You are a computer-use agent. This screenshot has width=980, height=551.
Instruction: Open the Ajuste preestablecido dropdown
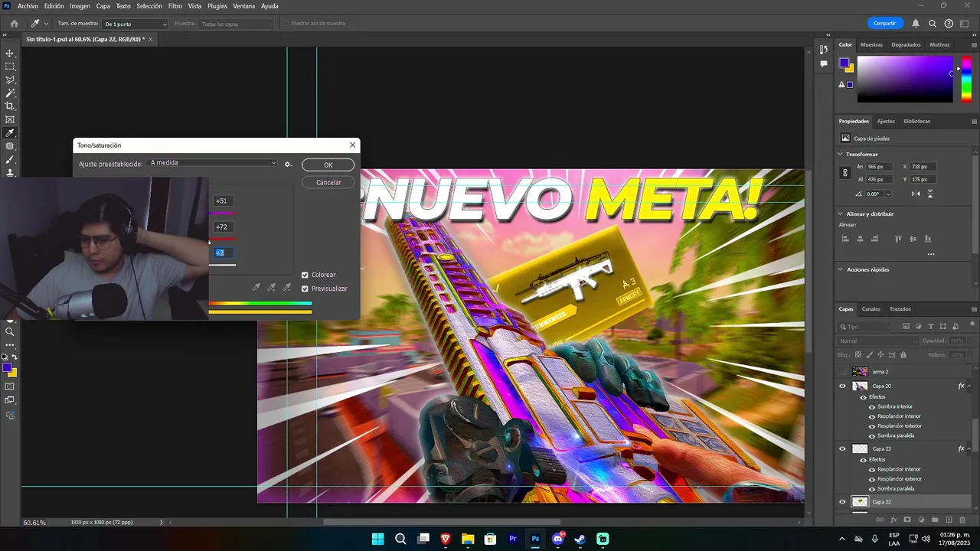tap(213, 163)
